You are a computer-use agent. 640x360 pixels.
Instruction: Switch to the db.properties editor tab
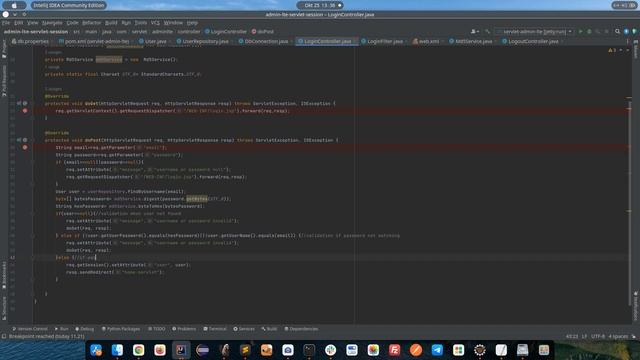click(31, 41)
